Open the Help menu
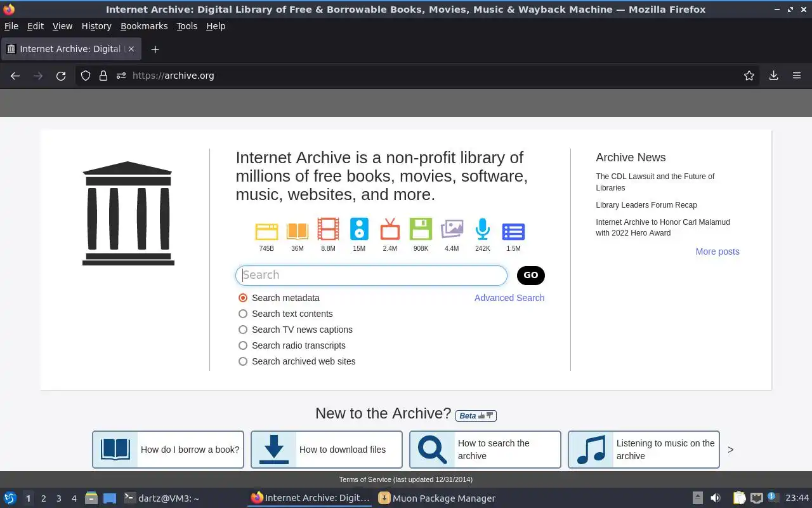The width and height of the screenshot is (812, 508). click(216, 26)
